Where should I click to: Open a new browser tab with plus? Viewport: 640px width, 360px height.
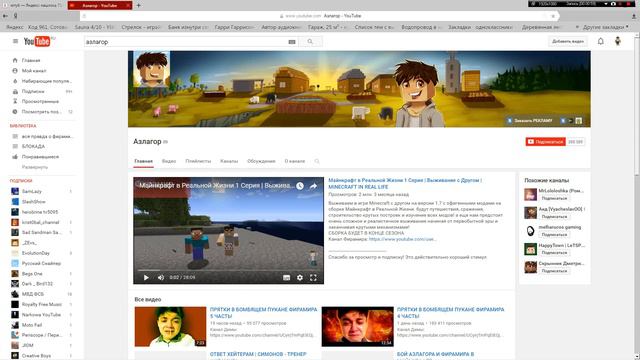click(x=138, y=5)
